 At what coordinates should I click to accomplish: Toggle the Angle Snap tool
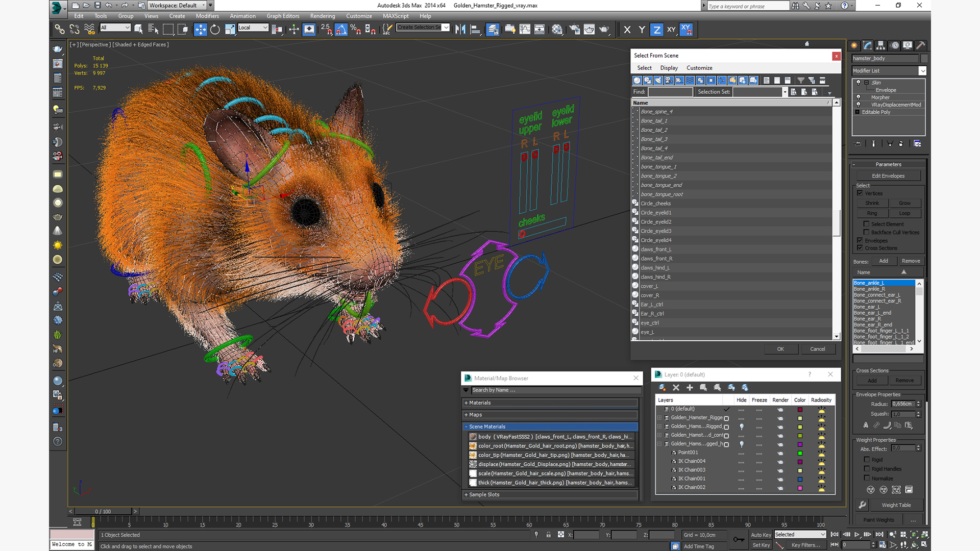tap(341, 29)
